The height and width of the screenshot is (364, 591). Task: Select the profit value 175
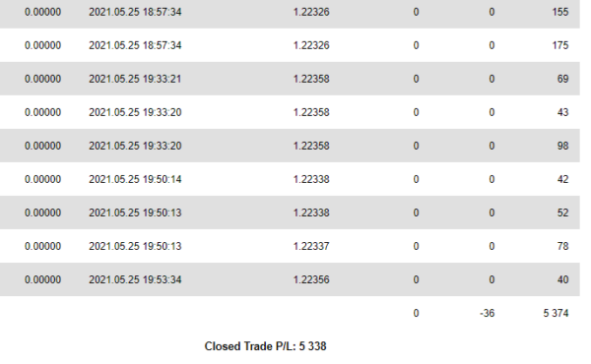(560, 45)
